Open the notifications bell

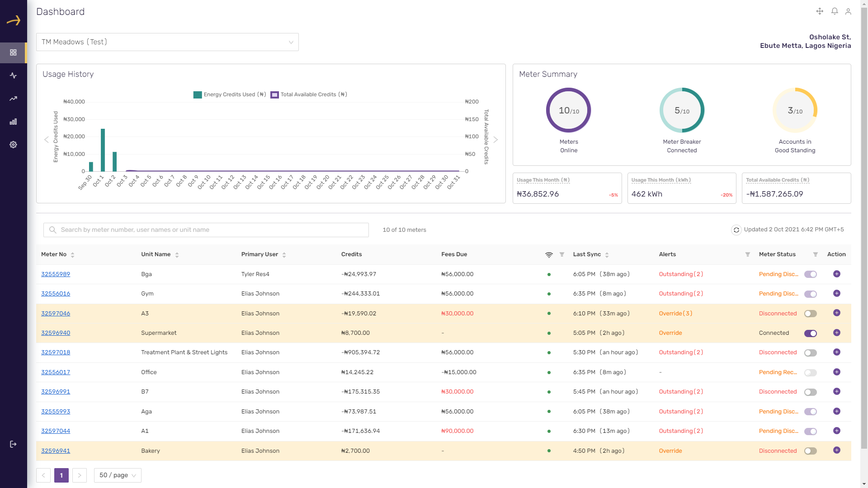[835, 11]
